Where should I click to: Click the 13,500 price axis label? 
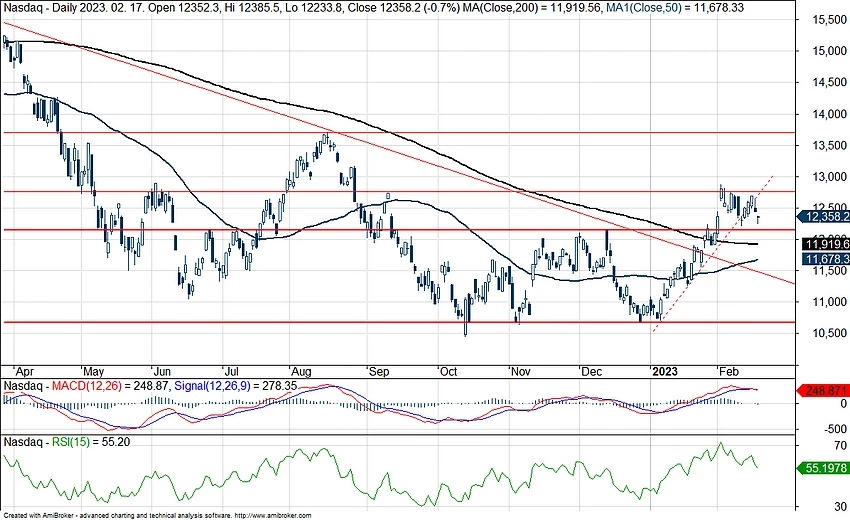coord(829,145)
